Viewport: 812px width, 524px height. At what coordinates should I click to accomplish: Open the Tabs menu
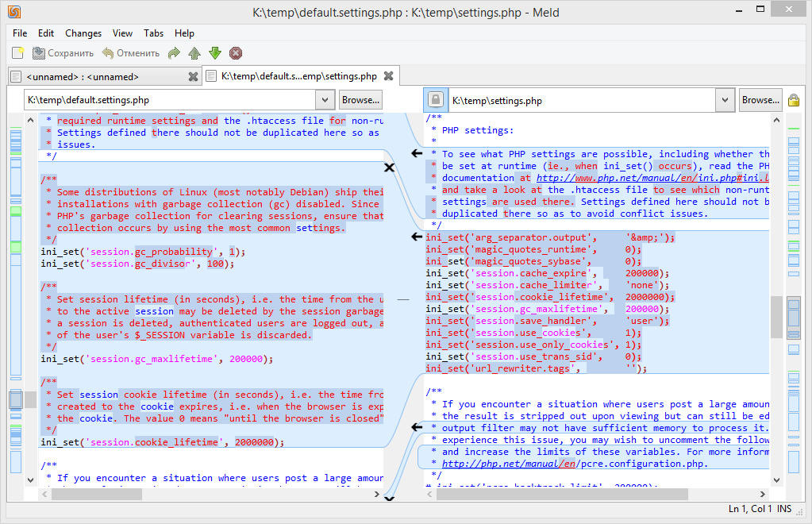click(x=153, y=33)
